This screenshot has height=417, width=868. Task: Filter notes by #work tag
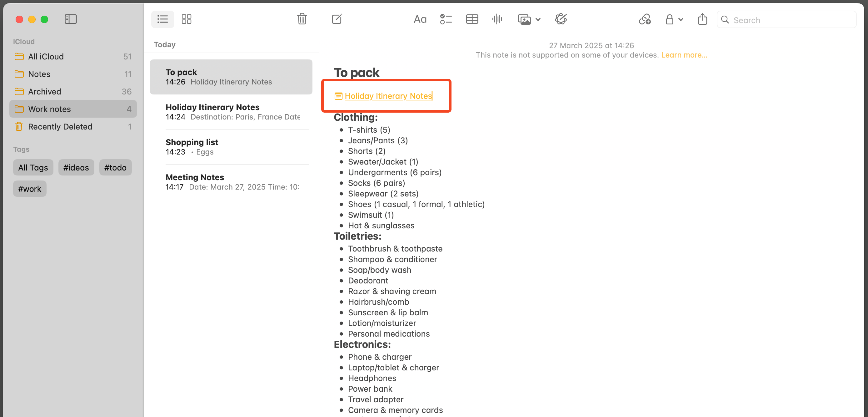click(x=30, y=189)
